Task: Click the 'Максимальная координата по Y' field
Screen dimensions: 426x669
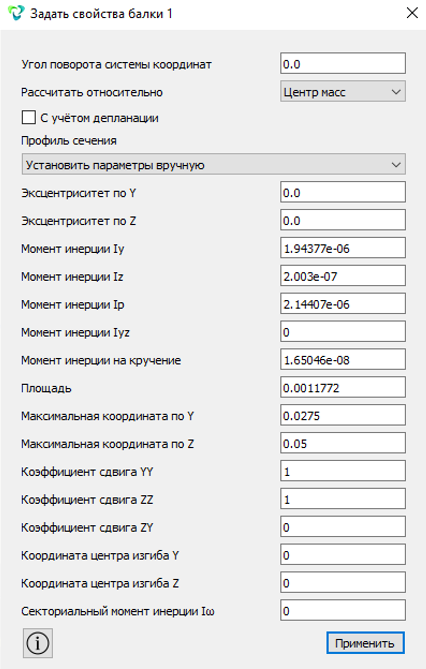Action: (x=343, y=416)
